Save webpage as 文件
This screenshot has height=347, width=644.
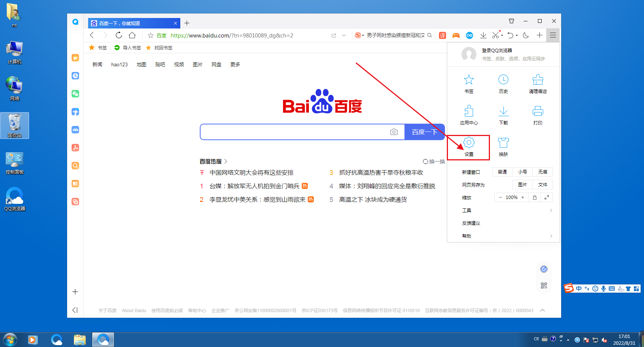[543, 185]
